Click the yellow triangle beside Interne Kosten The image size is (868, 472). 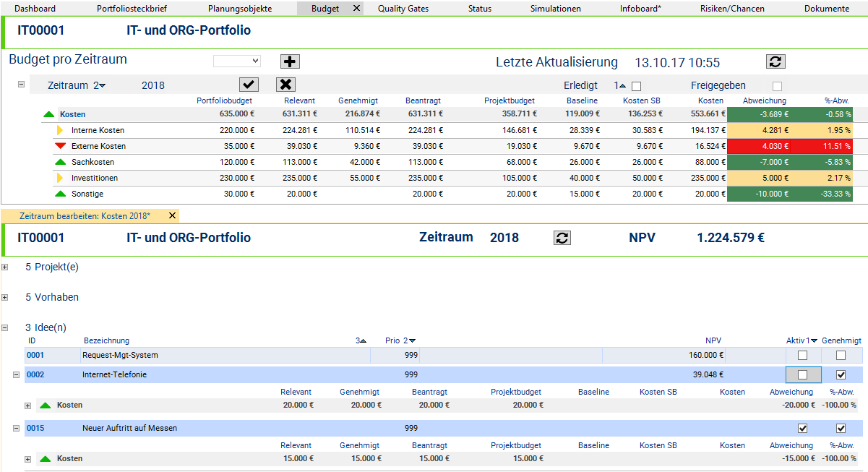point(61,130)
